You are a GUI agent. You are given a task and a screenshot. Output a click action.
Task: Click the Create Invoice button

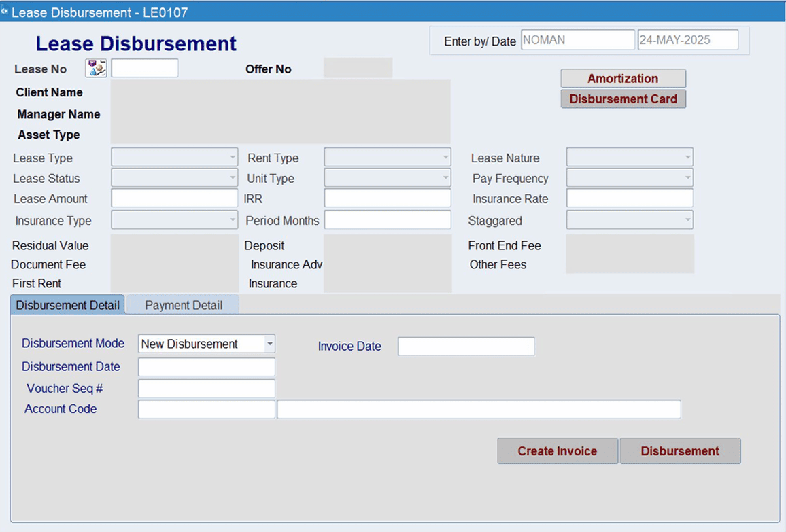pos(558,450)
